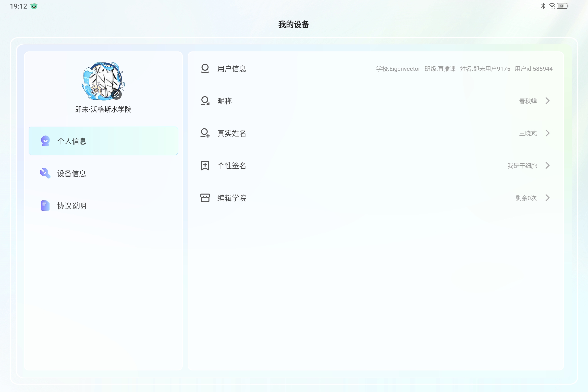
Task: Open the 协议说明 sidebar tab
Action: [103, 206]
